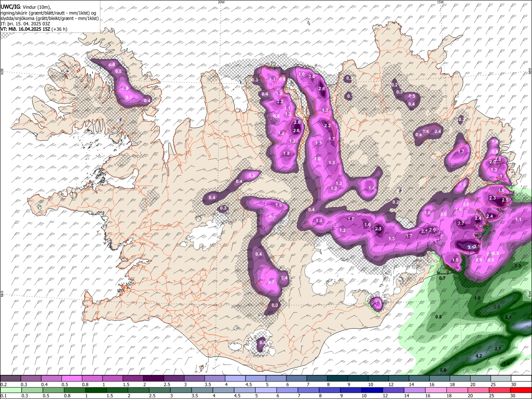Click the 15W longitude label

[440, 2]
